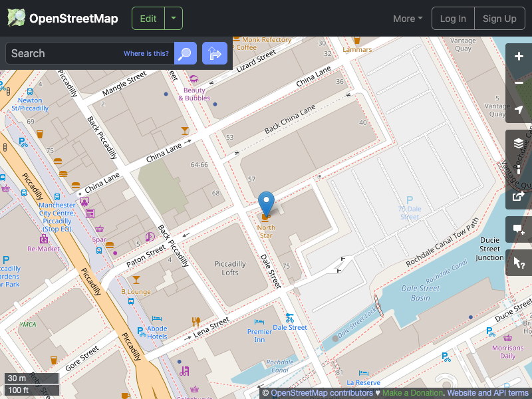The height and width of the screenshot is (399, 532).
Task: Zoom in using the plus control
Action: (519, 57)
